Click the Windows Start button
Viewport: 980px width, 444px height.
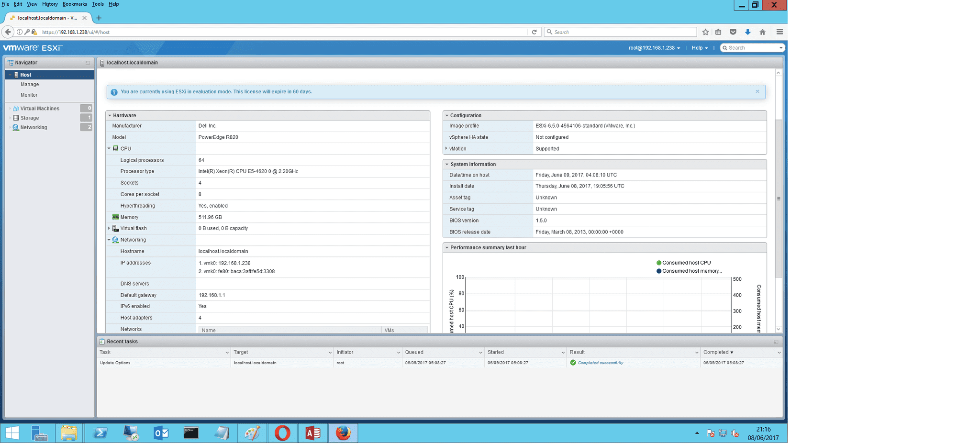[11, 433]
